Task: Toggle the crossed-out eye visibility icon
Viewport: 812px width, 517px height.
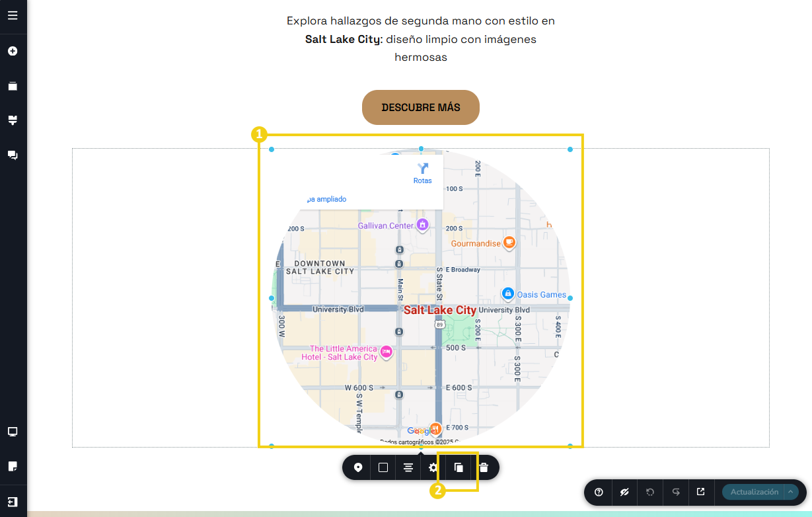Action: coord(624,492)
